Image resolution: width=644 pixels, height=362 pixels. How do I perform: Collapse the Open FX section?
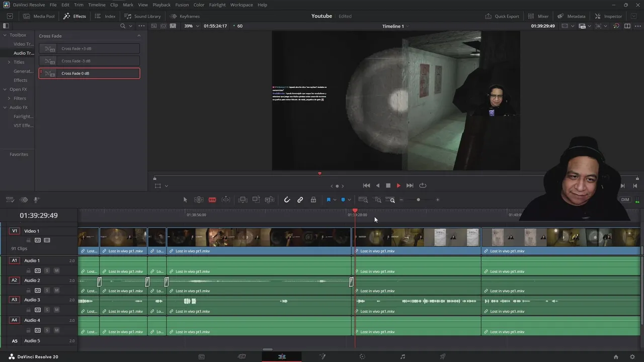[x=5, y=89]
